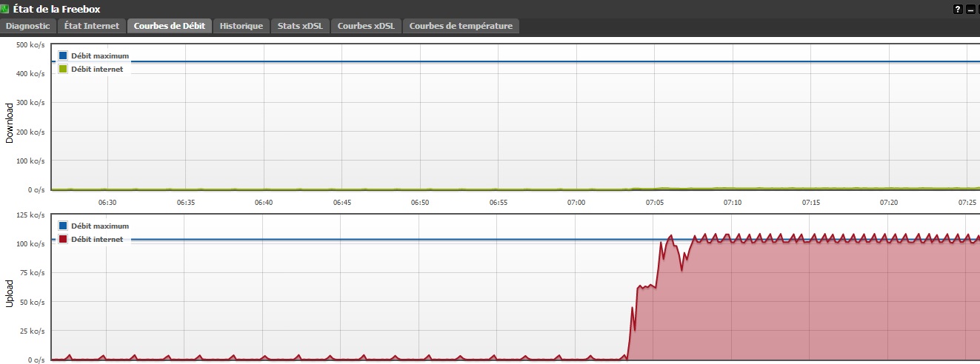Open the Diagnostic tab
This screenshot has height=364, width=980.
tap(28, 26)
